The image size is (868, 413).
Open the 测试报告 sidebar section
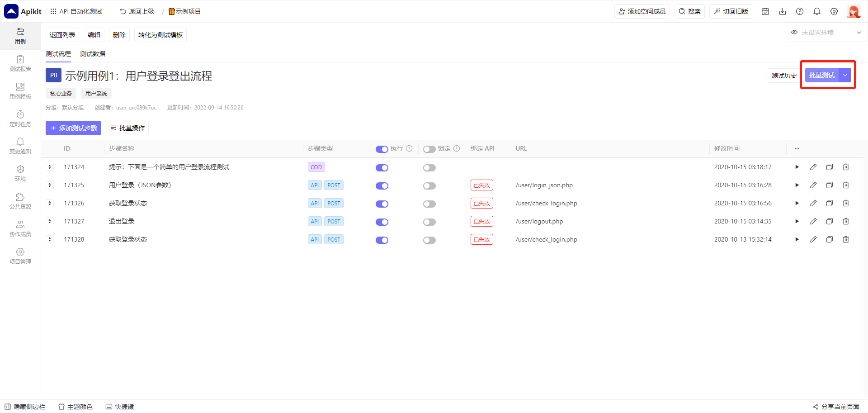pyautogui.click(x=20, y=64)
